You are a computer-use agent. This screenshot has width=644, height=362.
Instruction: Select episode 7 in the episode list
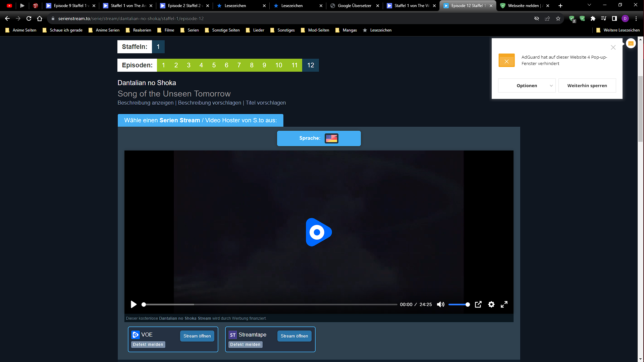(x=239, y=65)
